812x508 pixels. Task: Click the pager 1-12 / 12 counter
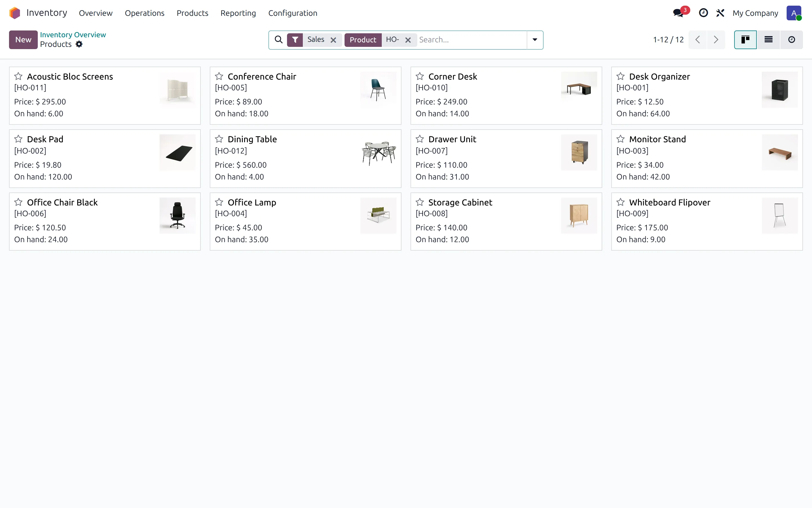[x=668, y=40]
